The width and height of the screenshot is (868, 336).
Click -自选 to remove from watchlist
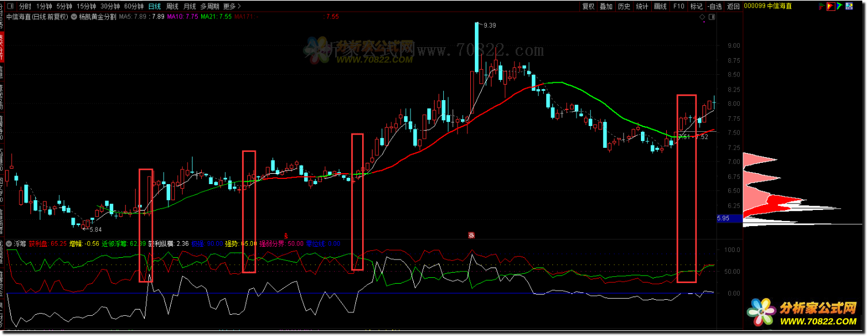(x=715, y=6)
